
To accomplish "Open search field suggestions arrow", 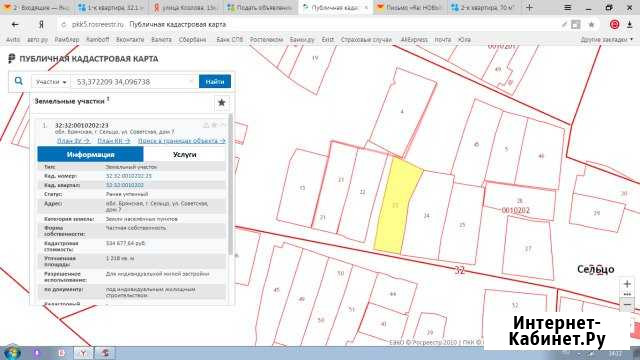I will click(x=191, y=82).
